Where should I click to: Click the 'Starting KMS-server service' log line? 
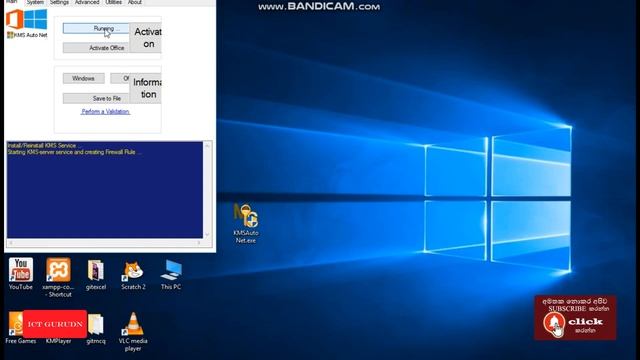tap(75, 152)
